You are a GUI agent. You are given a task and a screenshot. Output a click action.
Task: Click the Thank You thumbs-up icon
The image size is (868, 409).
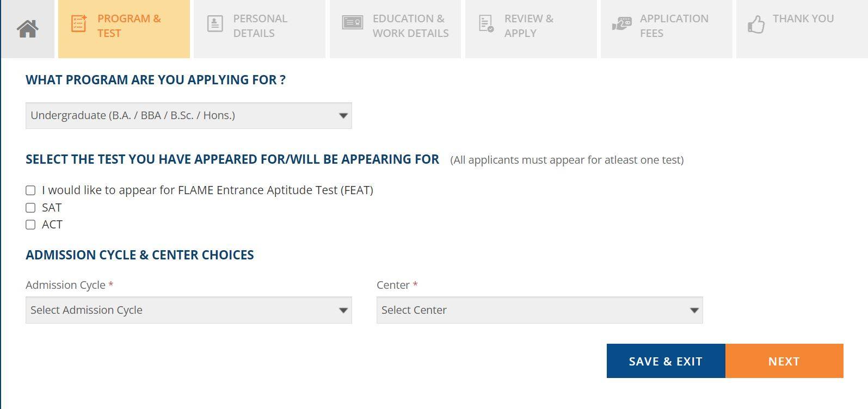(x=756, y=24)
